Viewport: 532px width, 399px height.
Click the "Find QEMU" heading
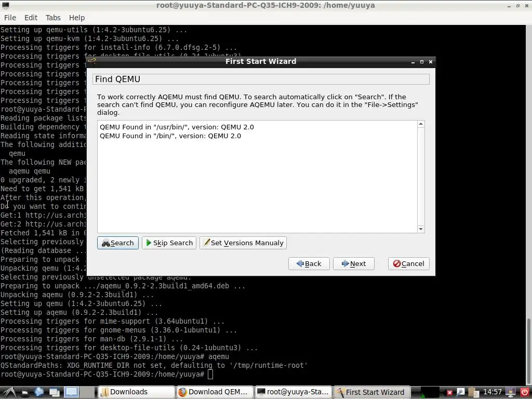(118, 79)
